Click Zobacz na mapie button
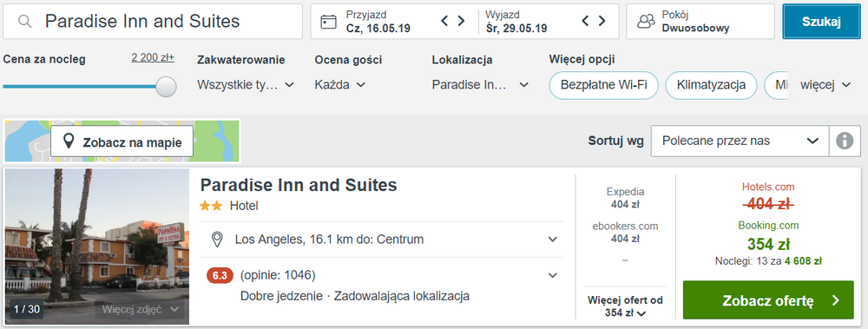The width and height of the screenshot is (868, 329). pos(122,142)
